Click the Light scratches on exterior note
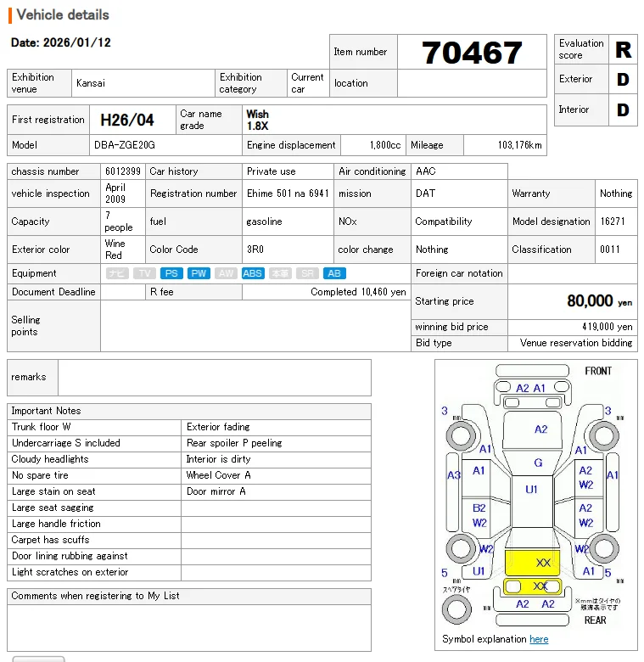The image size is (644, 662). pos(70,572)
